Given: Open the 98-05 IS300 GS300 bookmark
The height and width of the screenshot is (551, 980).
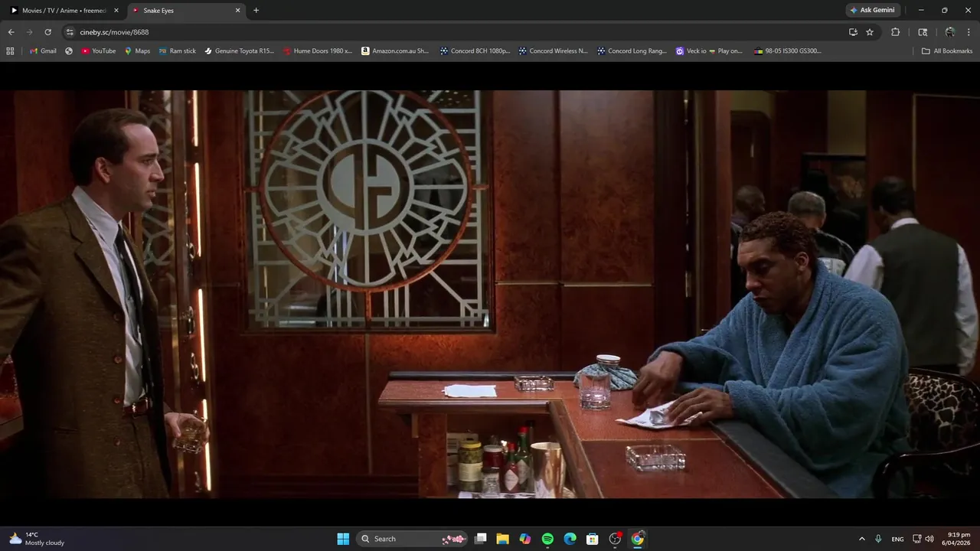Looking at the screenshot, I should 787,51.
